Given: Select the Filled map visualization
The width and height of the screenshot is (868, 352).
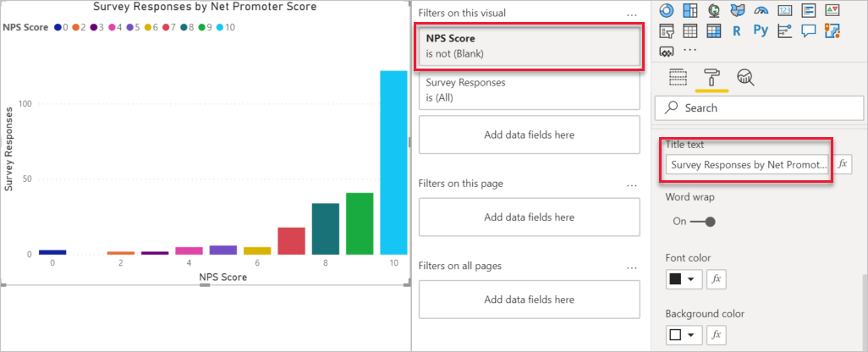Looking at the screenshot, I should tap(738, 10).
